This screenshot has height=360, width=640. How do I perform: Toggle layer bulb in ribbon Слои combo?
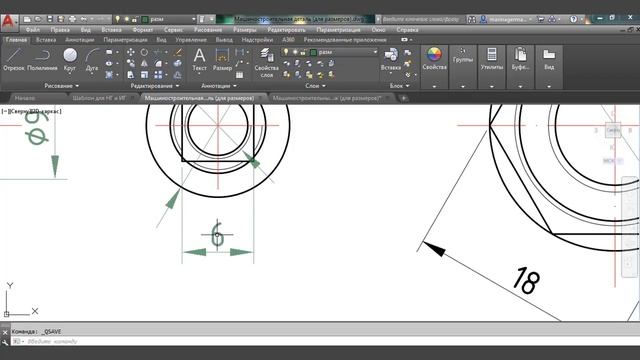pos(286,52)
